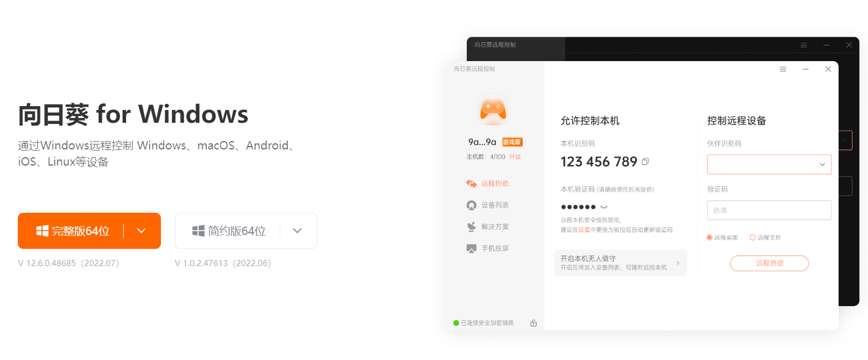This screenshot has width=868, height=360.
Task: Open 解决方案 in the sidebar
Action: [487, 227]
